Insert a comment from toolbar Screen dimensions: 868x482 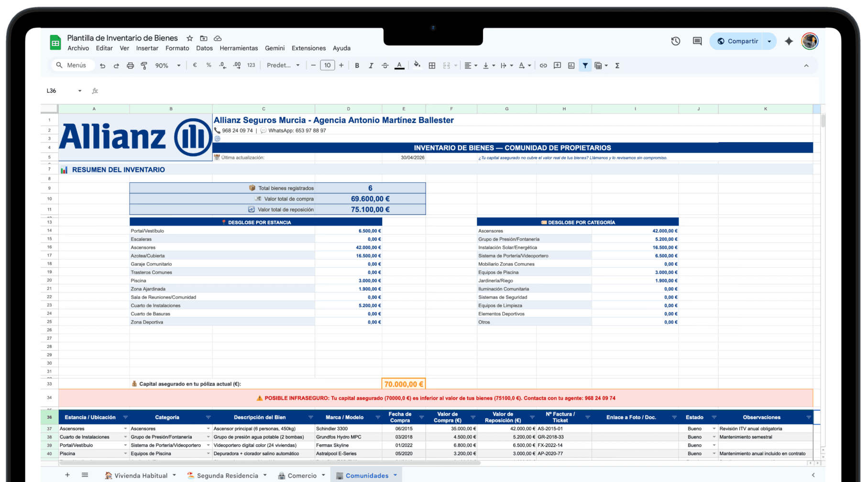(x=557, y=66)
